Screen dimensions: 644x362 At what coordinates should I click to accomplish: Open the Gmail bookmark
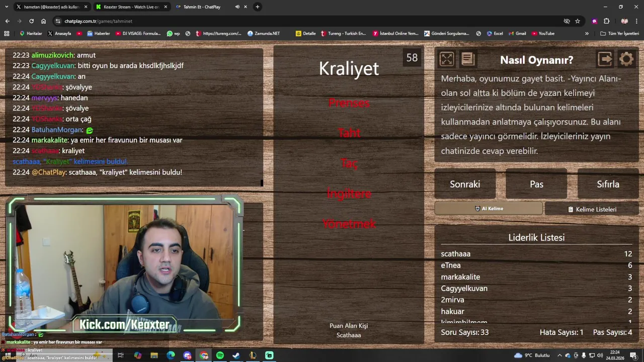coord(517,34)
